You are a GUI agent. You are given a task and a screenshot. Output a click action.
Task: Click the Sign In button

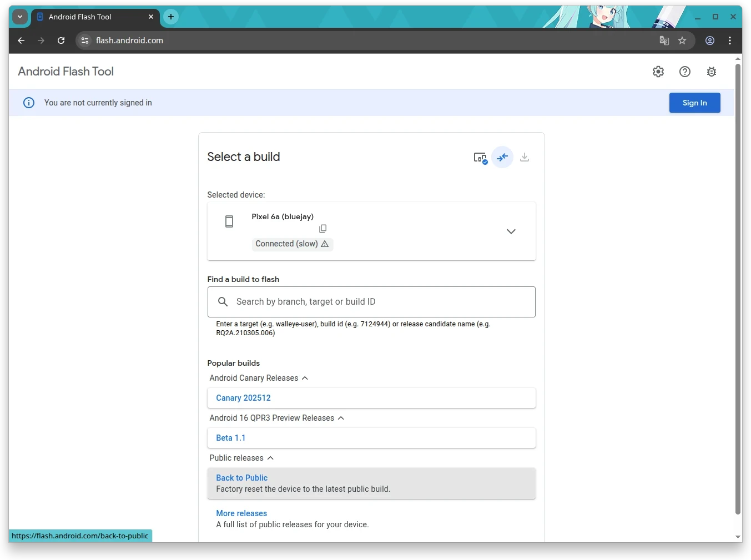tap(694, 103)
